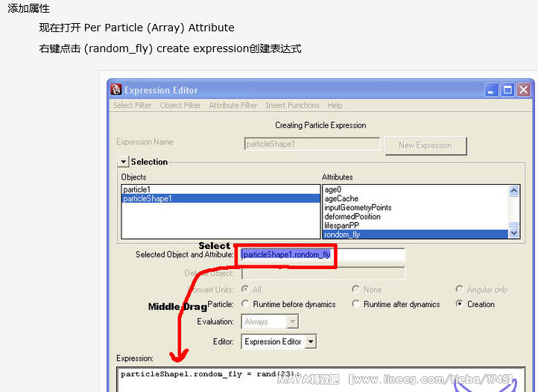Open the Editor dropdown
Image resolution: width=538 pixels, height=392 pixels.
point(279,342)
